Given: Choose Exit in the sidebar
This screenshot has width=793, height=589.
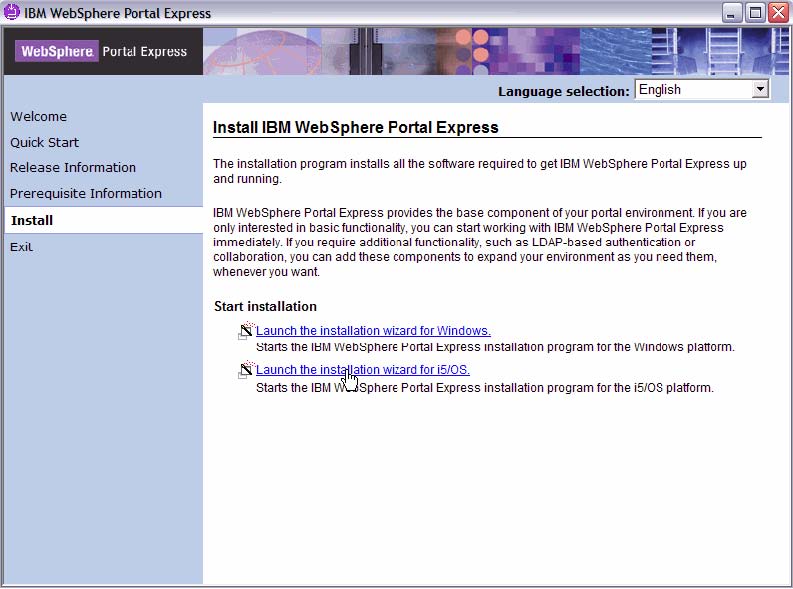Looking at the screenshot, I should (21, 247).
